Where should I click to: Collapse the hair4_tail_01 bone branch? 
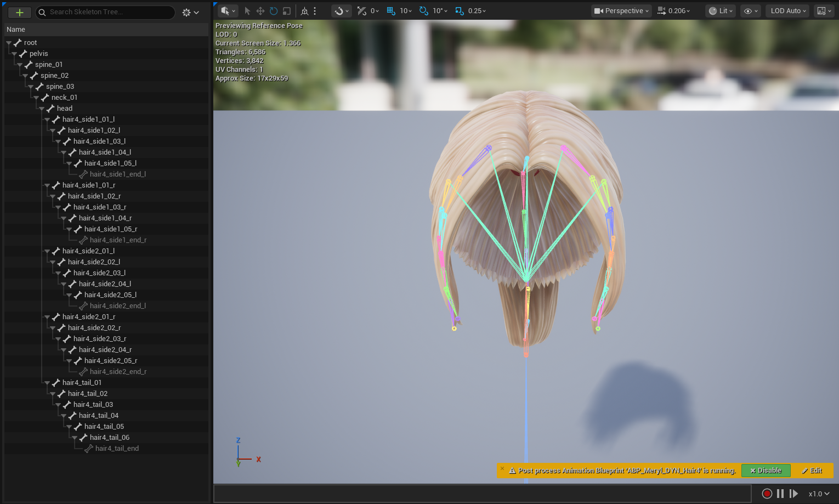pyautogui.click(x=47, y=383)
